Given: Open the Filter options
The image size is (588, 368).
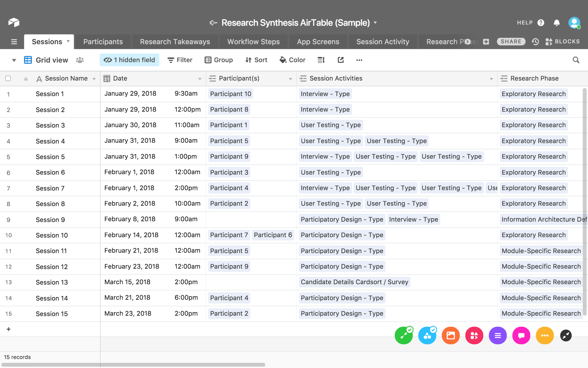Looking at the screenshot, I should pyautogui.click(x=180, y=60).
